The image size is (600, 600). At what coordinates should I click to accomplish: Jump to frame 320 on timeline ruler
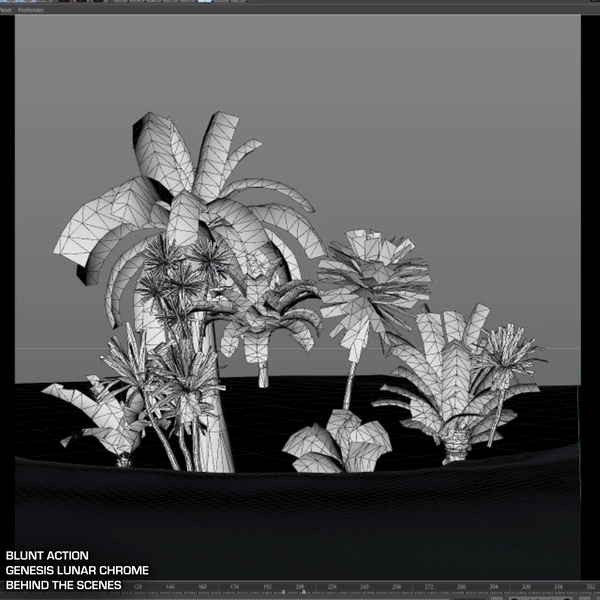pos(526,586)
